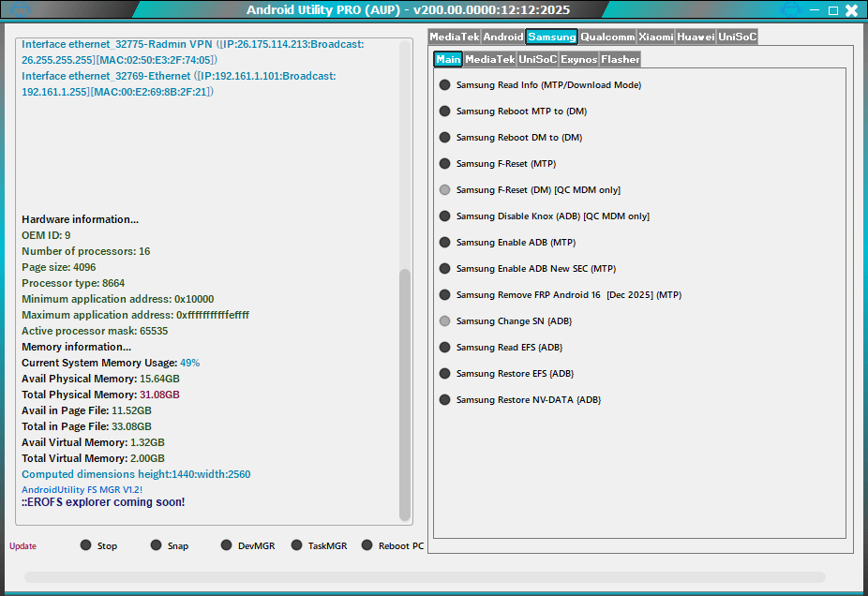Click the Stop icon at the bottom
Image resolution: width=868 pixels, height=596 pixels.
[x=85, y=544]
